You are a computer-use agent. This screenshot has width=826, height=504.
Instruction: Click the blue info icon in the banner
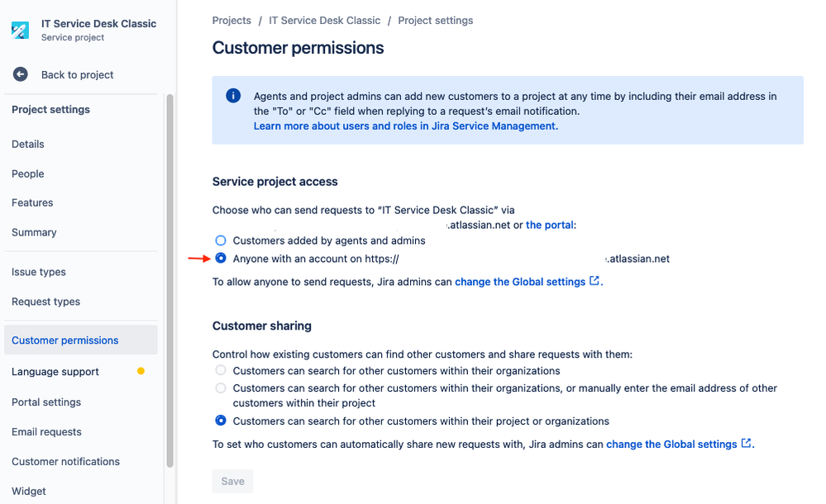(234, 97)
